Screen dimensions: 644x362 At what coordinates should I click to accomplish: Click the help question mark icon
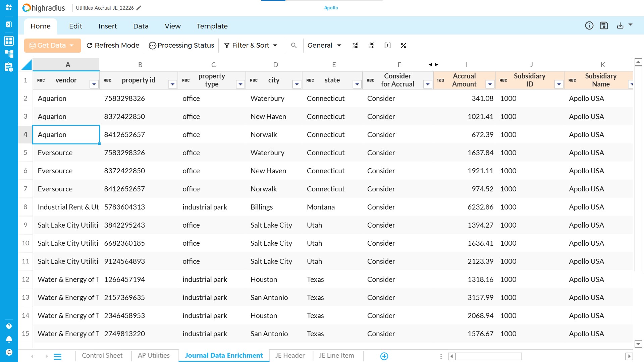[9, 326]
